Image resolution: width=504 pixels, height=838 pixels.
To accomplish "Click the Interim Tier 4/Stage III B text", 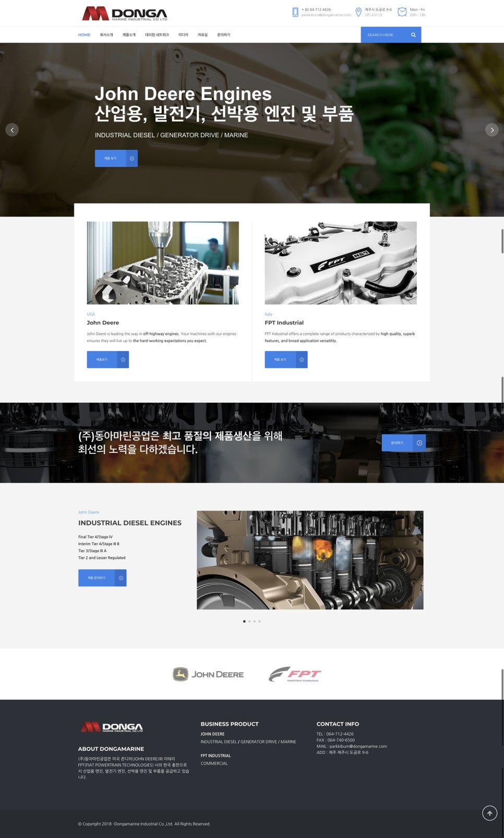I will click(x=99, y=544).
